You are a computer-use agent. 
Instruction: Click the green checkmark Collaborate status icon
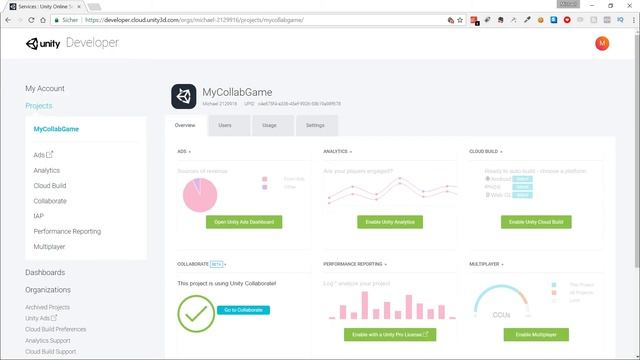tap(196, 313)
